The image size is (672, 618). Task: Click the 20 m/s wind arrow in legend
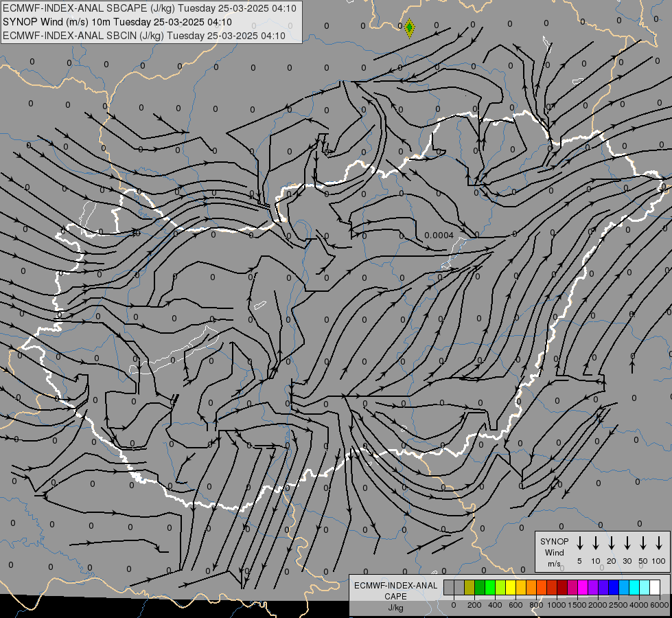click(611, 543)
